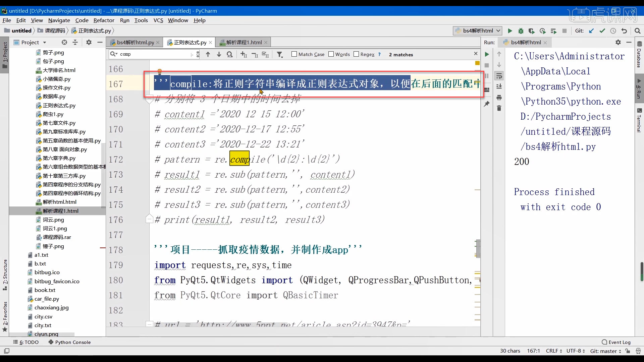Select city.csv in project tree
644x362 pixels.
pos(43,317)
